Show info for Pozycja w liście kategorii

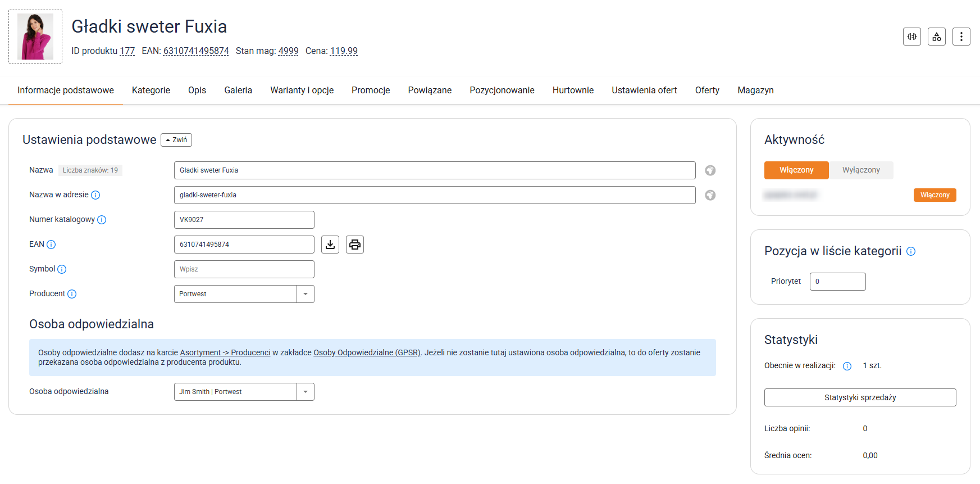click(x=911, y=251)
